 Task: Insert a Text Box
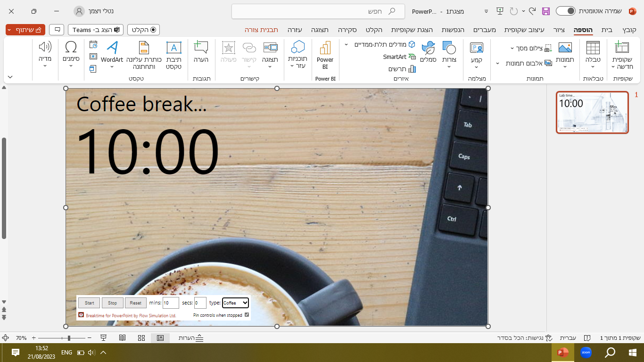click(174, 48)
